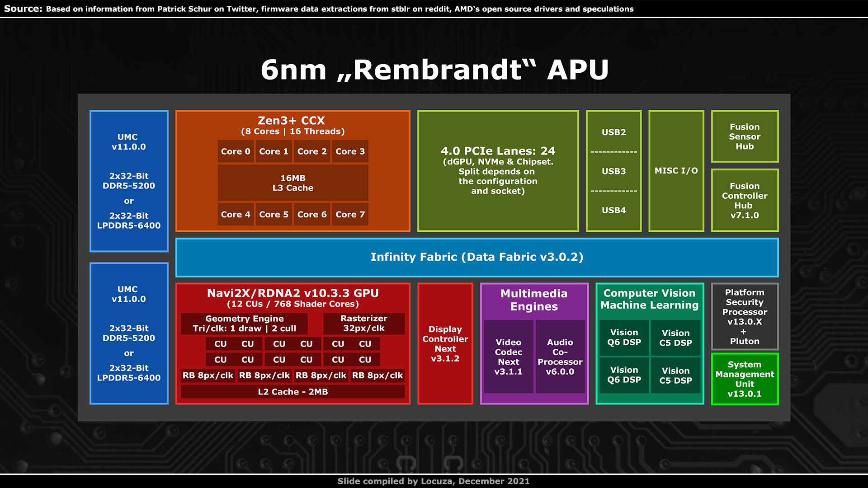The width and height of the screenshot is (868, 488).
Task: Select the Core 0 tile
Action: point(236,151)
